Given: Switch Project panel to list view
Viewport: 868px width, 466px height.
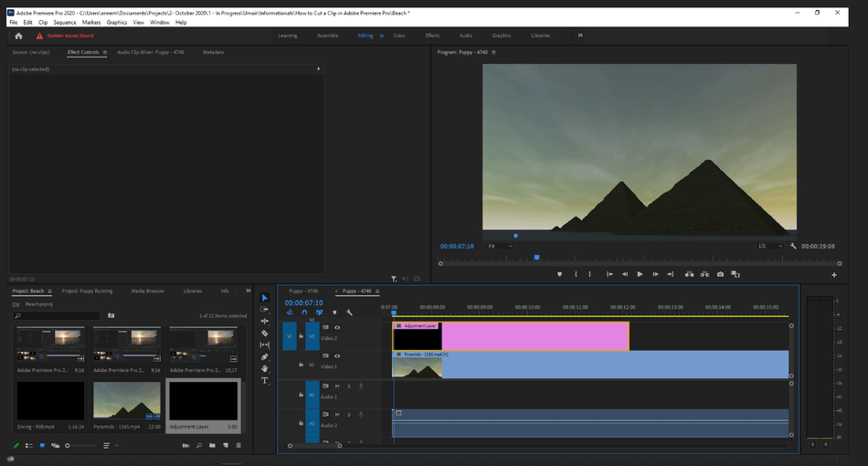Looking at the screenshot, I should [29, 445].
